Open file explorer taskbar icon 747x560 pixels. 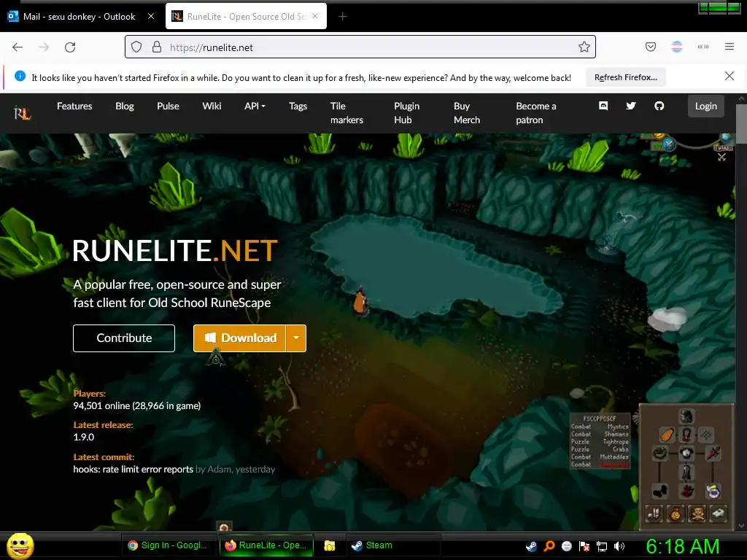tap(329, 545)
